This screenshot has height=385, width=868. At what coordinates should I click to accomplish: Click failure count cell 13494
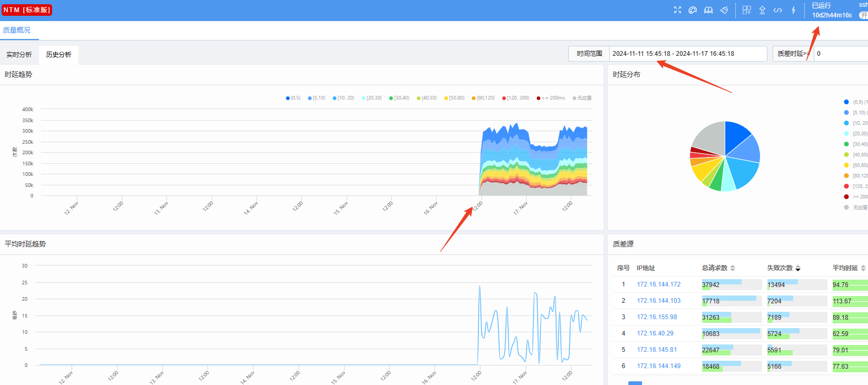point(797,285)
